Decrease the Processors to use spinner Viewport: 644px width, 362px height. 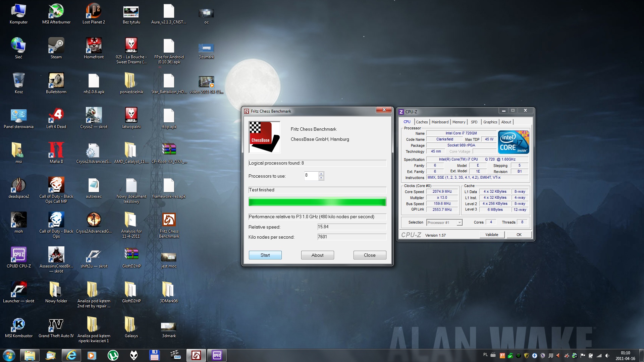[x=321, y=178]
